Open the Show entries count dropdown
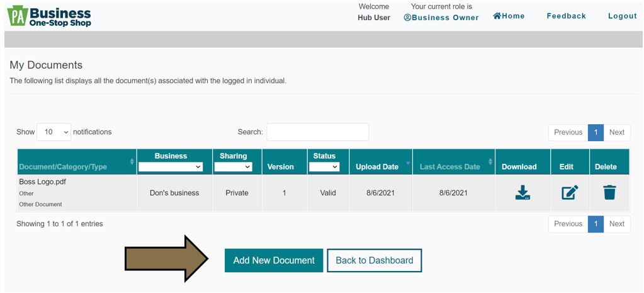Image resolution: width=644 pixels, height=293 pixels. click(54, 132)
